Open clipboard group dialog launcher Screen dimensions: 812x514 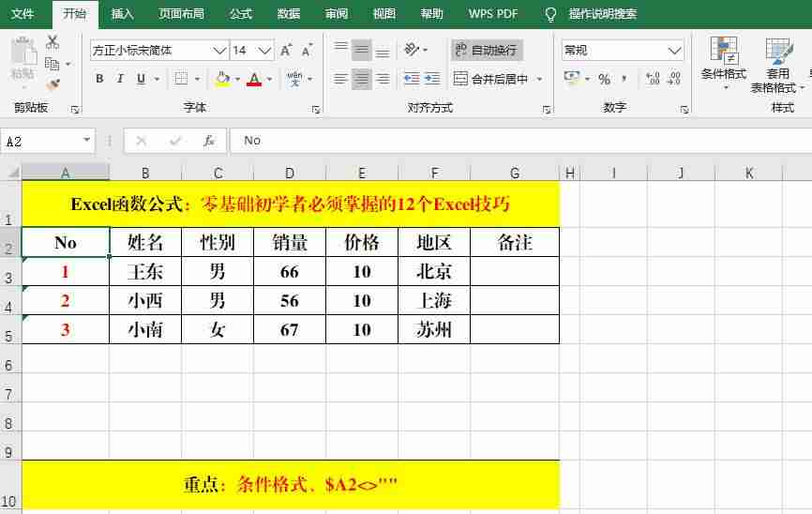(x=76, y=110)
